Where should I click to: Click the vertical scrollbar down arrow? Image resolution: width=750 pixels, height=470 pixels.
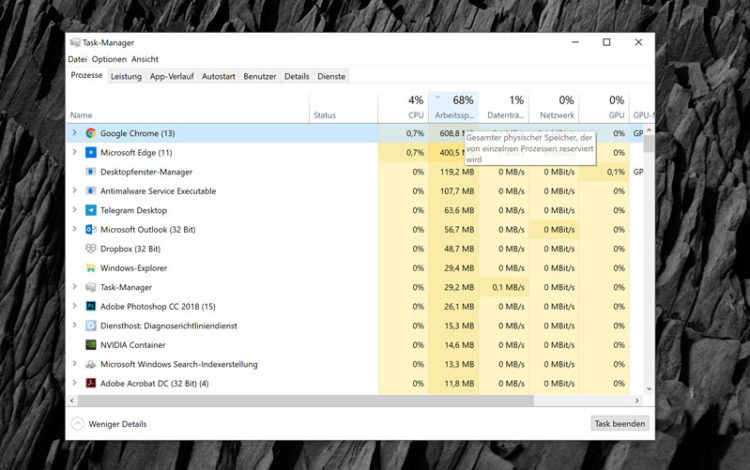649,389
